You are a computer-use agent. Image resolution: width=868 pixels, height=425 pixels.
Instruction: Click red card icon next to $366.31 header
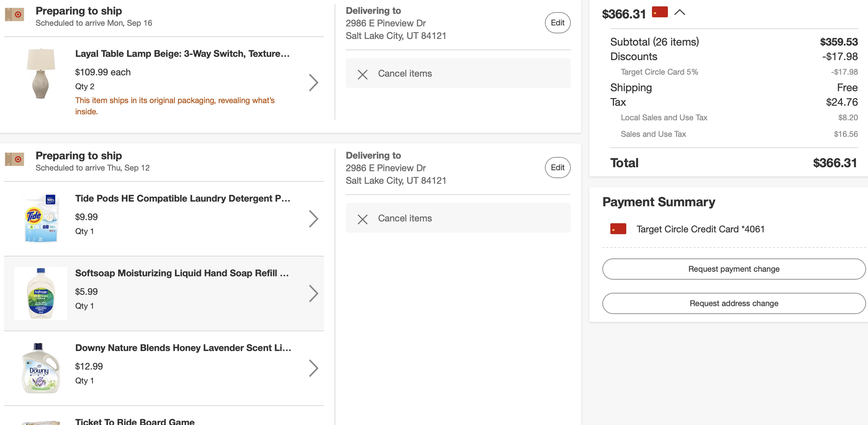coord(660,12)
